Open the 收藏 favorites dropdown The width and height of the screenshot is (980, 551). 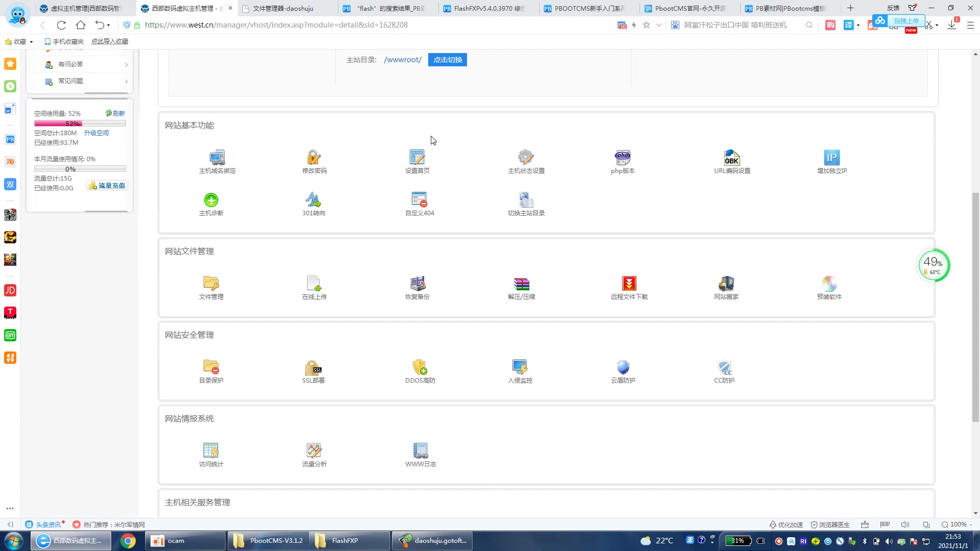(x=20, y=42)
